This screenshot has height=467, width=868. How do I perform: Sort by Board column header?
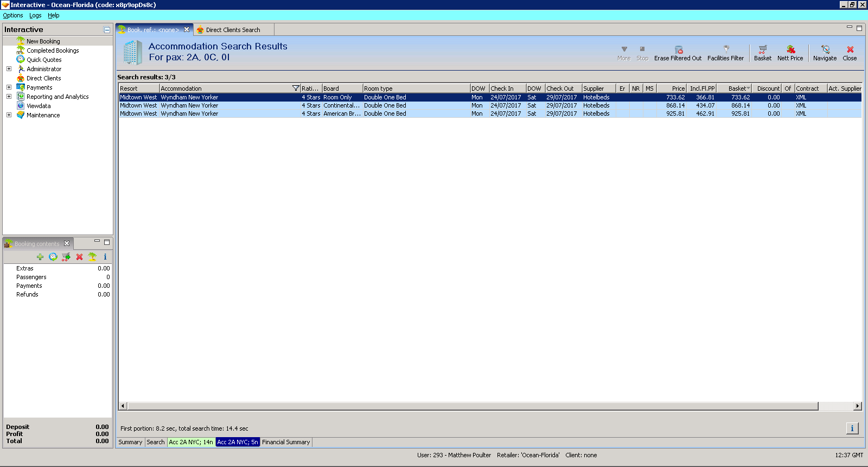(342, 89)
